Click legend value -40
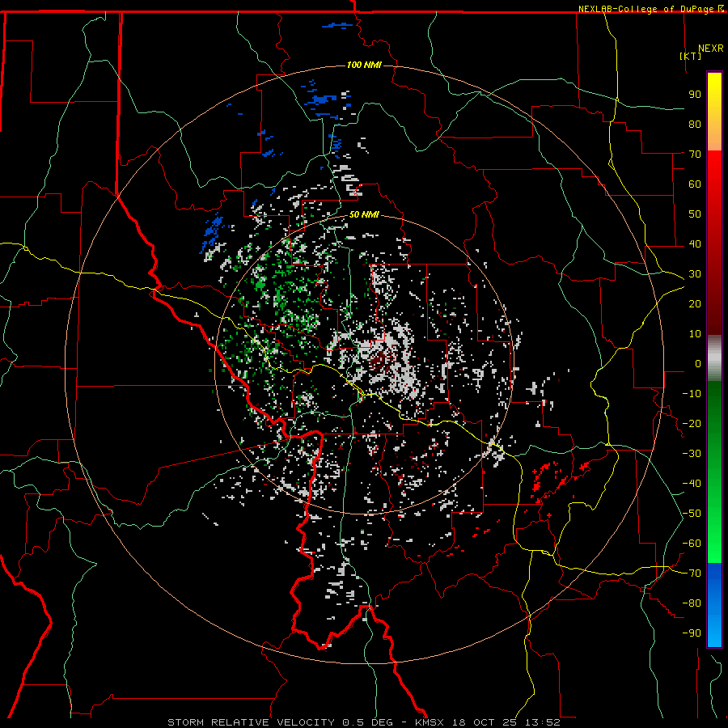 692,484
